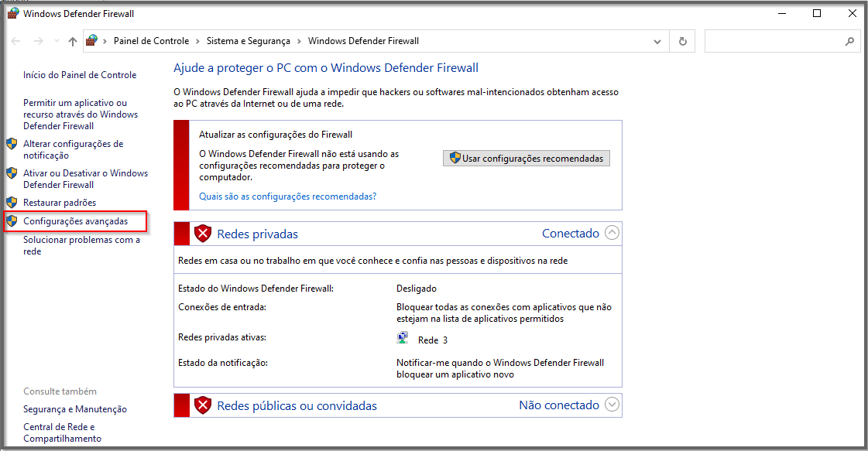Click red shield icon of Redes privadas
This screenshot has height=451, width=868.
coord(203,234)
